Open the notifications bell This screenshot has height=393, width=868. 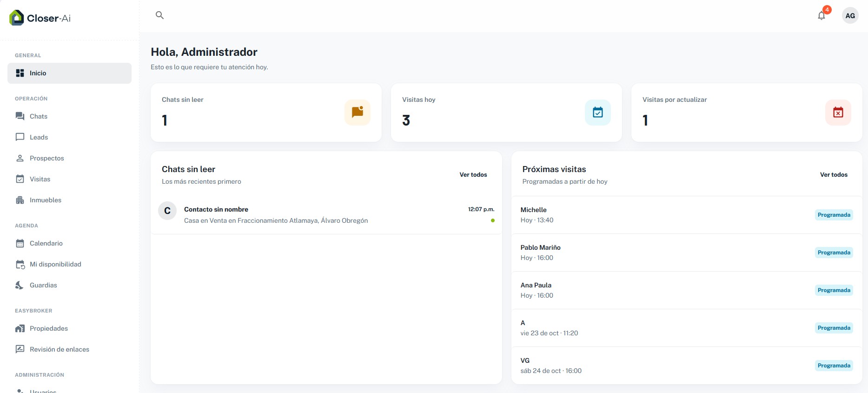[822, 16]
